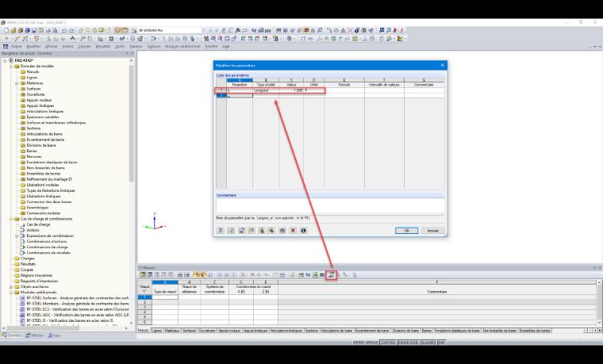Switch navigator to the Vues tab

pyautogui.click(x=55, y=335)
